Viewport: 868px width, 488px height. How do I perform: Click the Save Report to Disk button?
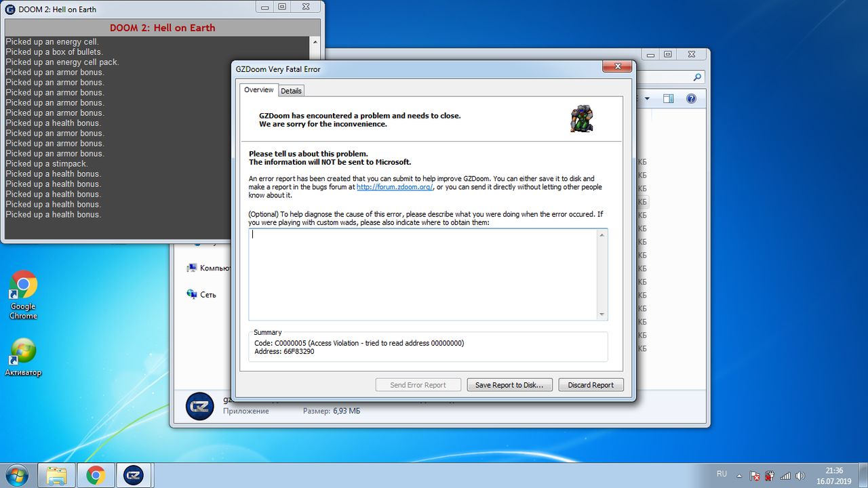[509, 385]
